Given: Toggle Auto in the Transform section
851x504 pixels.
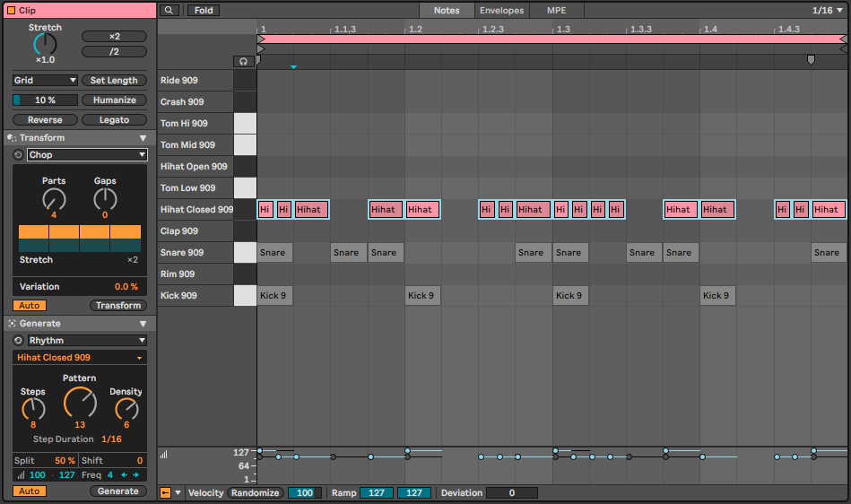Looking at the screenshot, I should point(30,306).
